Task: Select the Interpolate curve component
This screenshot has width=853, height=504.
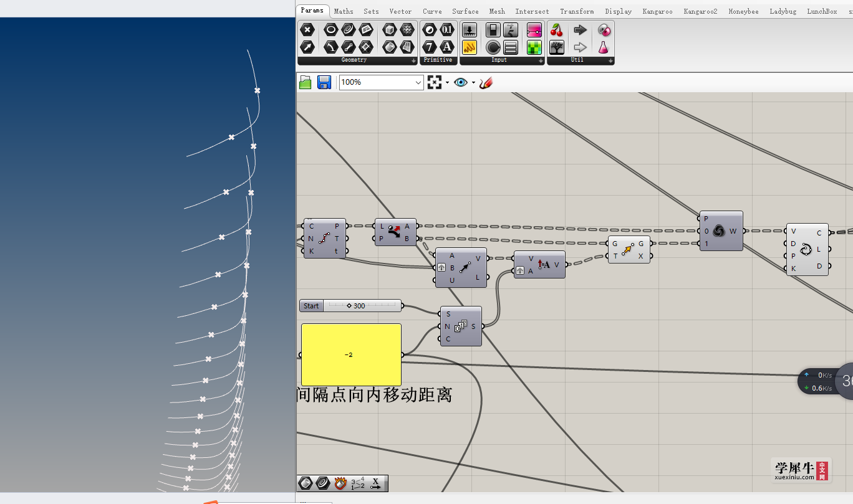Action: [x=807, y=250]
